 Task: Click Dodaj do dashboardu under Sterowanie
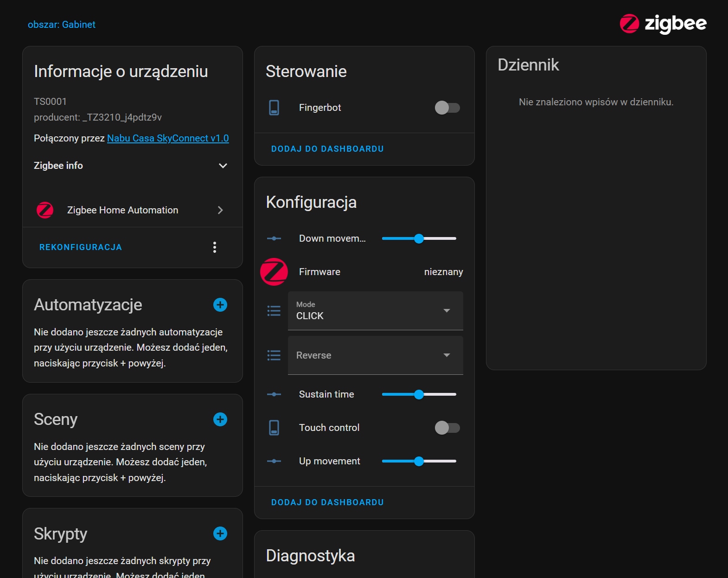(x=327, y=149)
